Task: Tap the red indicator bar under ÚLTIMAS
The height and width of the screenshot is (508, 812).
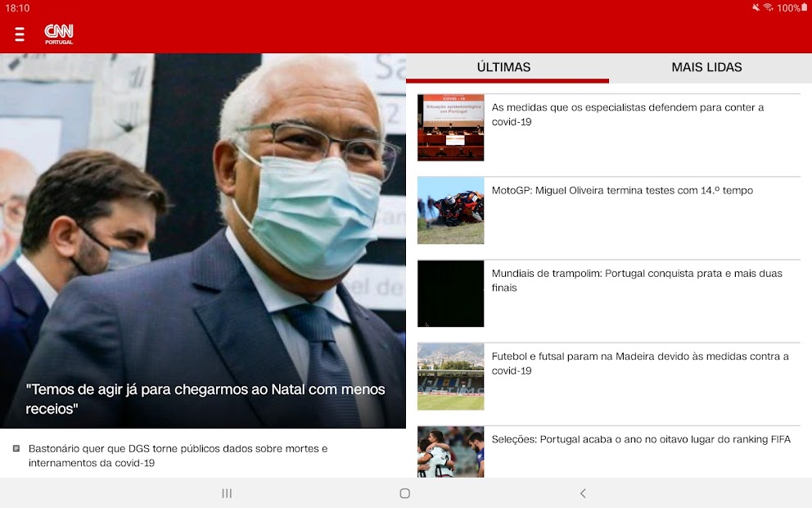Action: tap(508, 80)
